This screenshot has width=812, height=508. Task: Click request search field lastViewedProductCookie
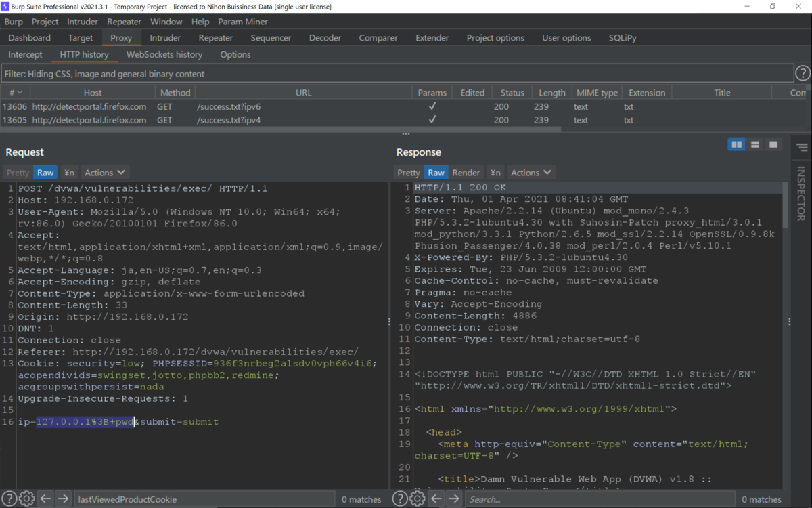(204, 499)
